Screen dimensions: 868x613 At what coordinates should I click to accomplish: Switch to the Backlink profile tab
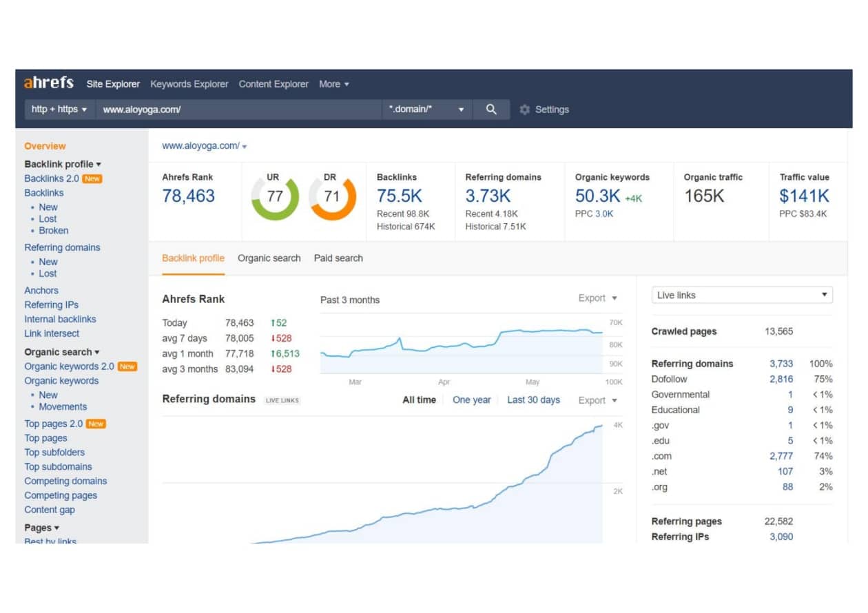194,258
